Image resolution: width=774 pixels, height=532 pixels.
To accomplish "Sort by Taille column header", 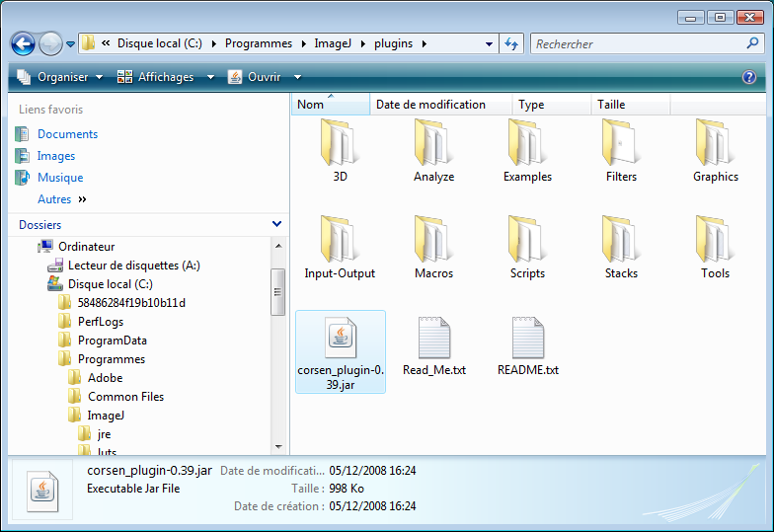I will (630, 105).
